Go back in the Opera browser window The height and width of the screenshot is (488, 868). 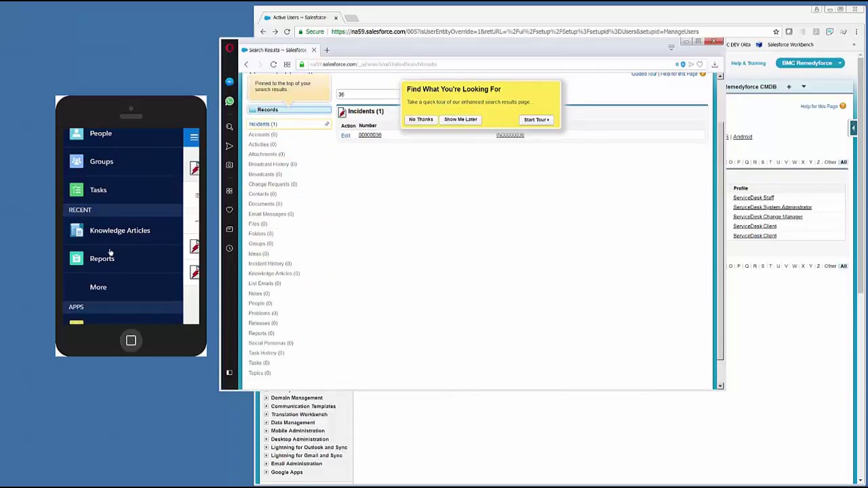246,64
